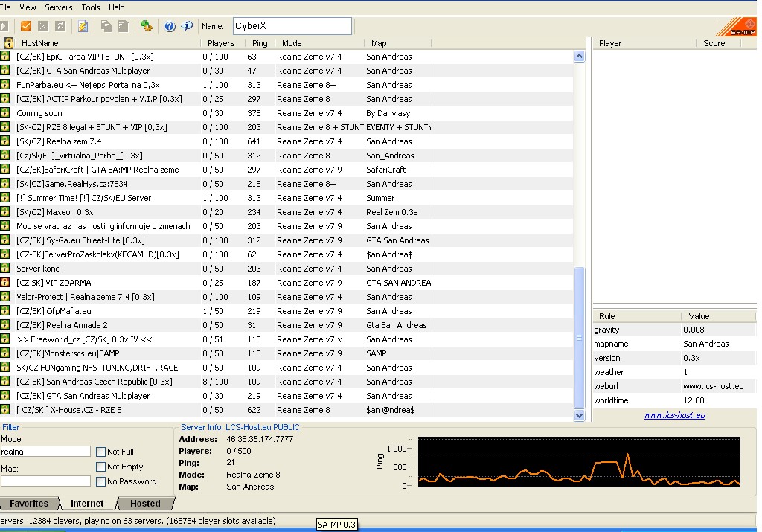The height and width of the screenshot is (532, 762).
Task: Click the lock icon next to Server konci
Action: pyautogui.click(x=5, y=268)
